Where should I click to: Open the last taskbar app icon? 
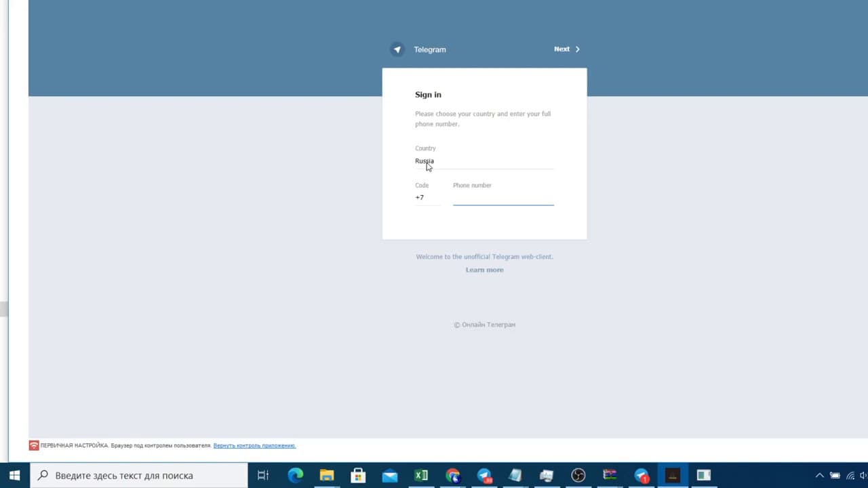[704, 475]
